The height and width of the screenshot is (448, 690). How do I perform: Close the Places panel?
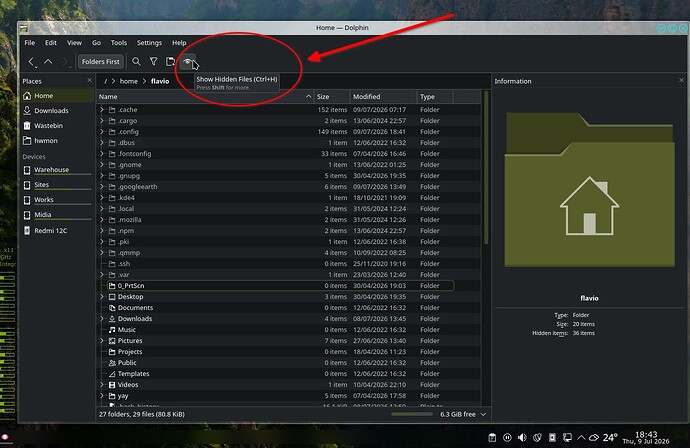[89, 81]
